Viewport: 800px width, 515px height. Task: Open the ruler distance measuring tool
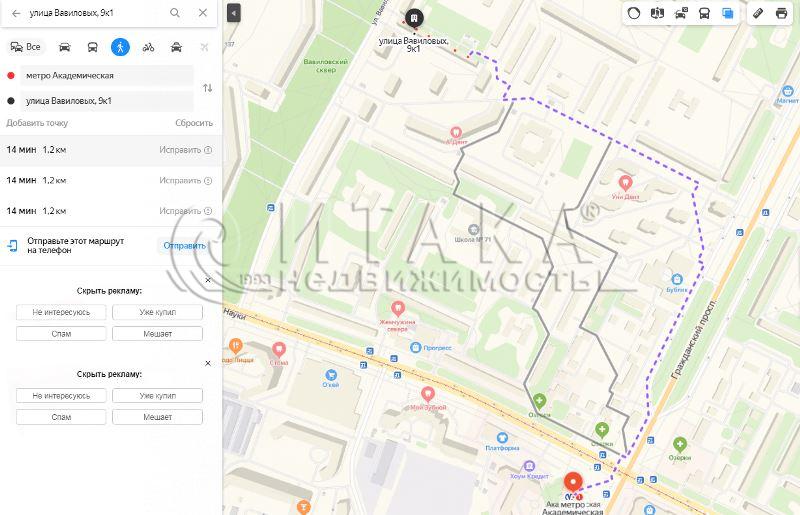[x=757, y=14]
